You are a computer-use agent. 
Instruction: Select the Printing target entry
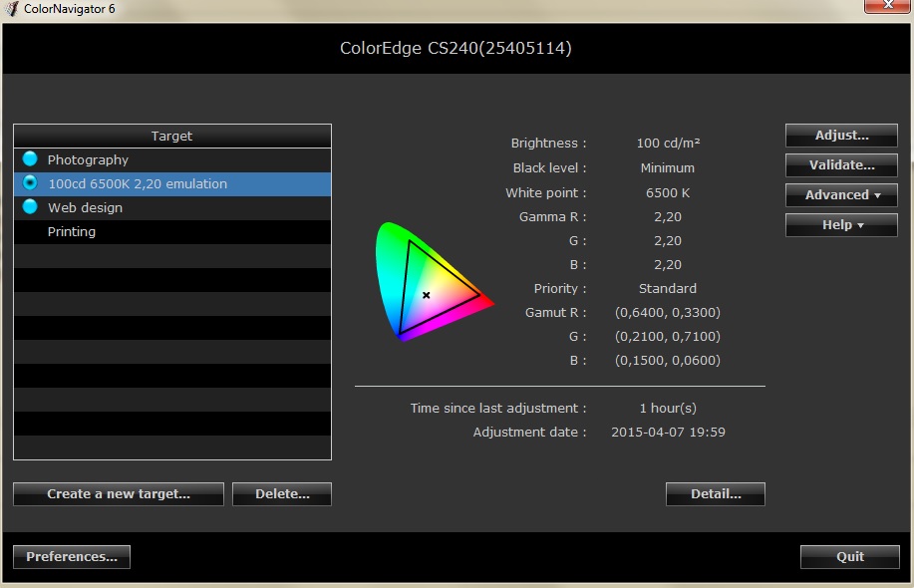tap(72, 231)
